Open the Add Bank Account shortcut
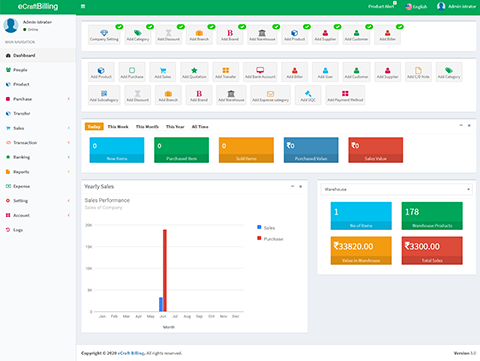The image size is (480, 361). coord(260,72)
